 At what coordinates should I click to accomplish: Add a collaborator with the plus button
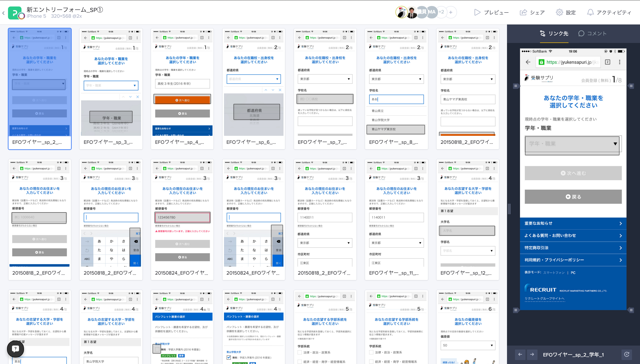click(x=451, y=12)
